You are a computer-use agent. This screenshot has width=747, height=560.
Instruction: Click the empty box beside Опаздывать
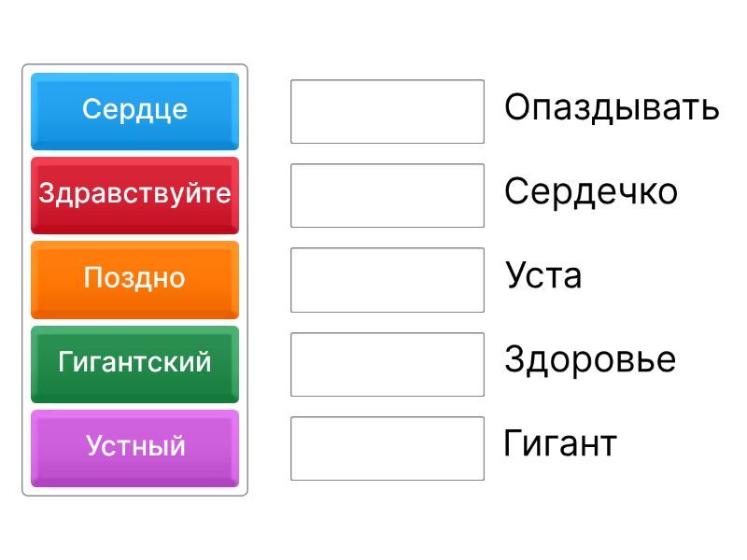[388, 112]
